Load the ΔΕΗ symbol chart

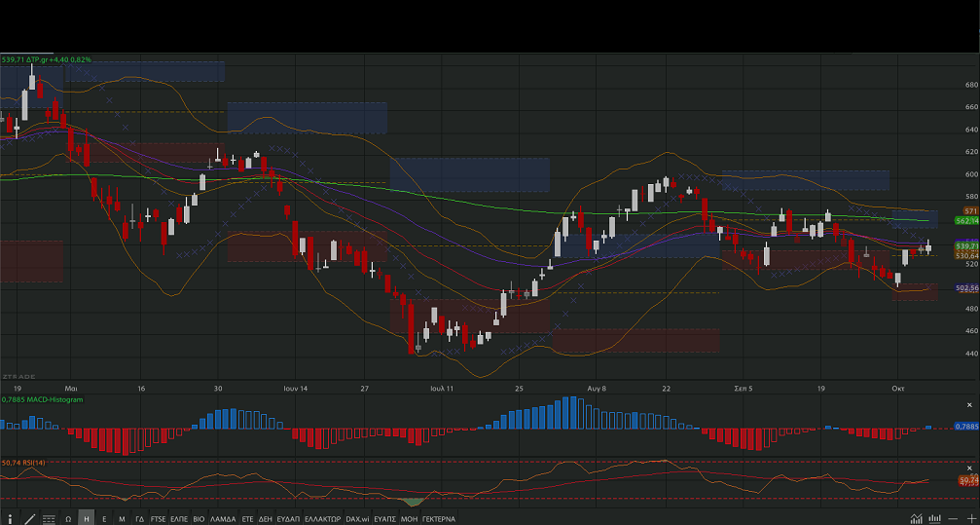click(266, 519)
